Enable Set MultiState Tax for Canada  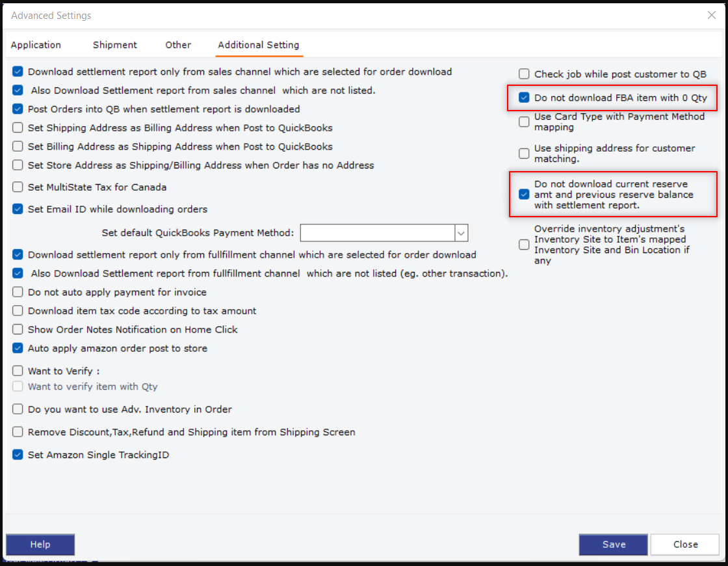[18, 187]
